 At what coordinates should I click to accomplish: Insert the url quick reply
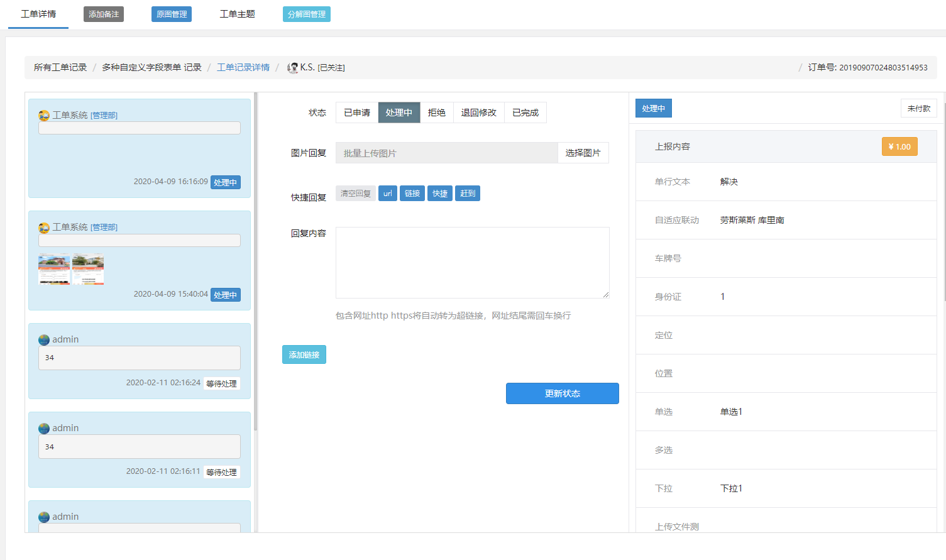[x=387, y=194]
